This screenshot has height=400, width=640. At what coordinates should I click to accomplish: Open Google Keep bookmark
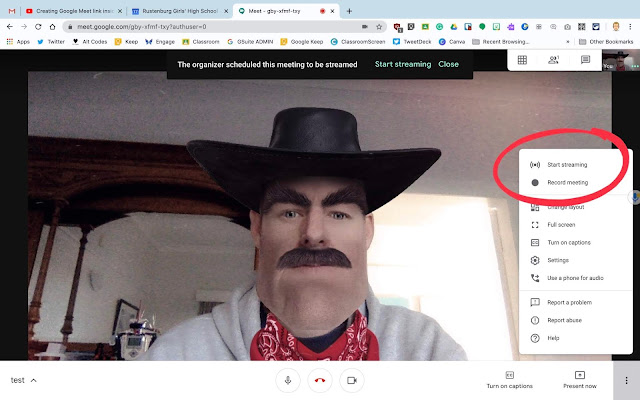pos(302,42)
